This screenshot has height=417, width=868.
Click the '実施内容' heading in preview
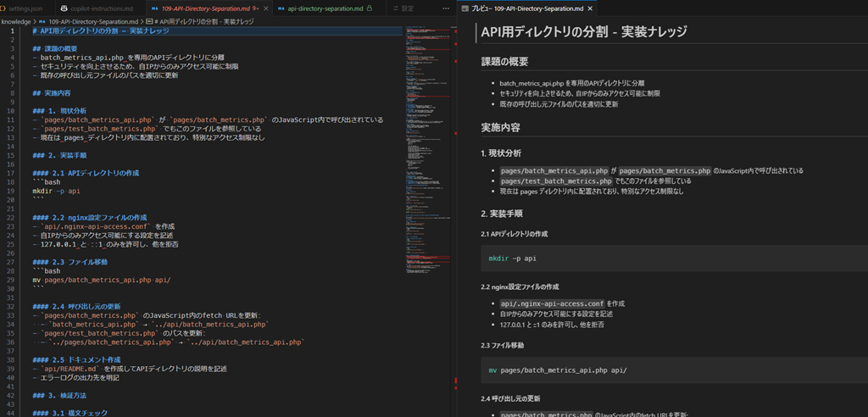[x=500, y=127]
